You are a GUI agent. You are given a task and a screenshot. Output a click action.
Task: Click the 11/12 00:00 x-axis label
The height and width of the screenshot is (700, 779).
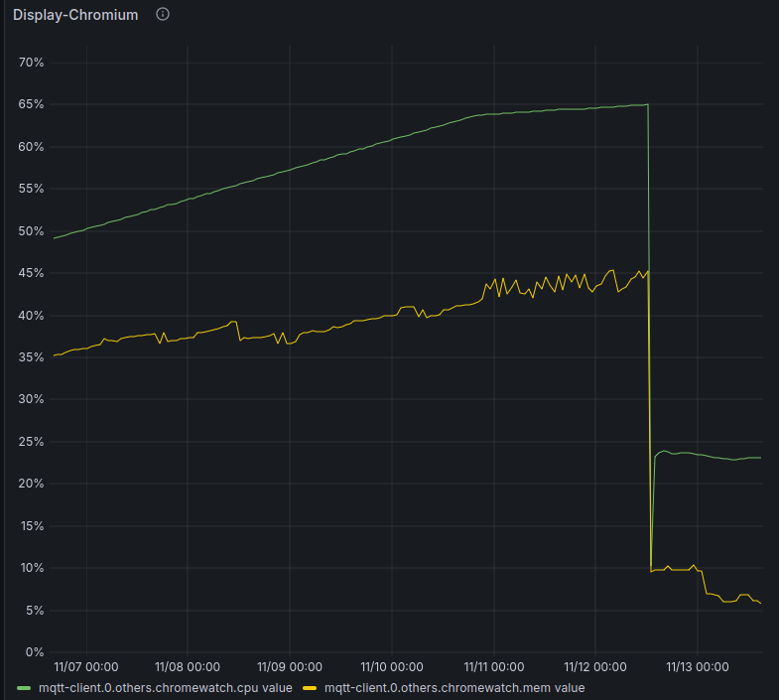pyautogui.click(x=593, y=668)
